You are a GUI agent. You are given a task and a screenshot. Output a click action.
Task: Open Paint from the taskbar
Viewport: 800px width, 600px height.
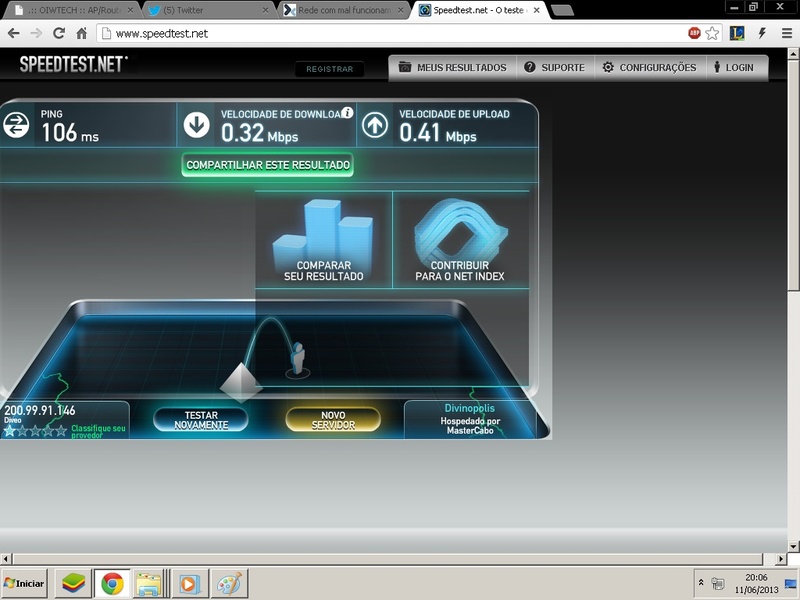point(230,583)
